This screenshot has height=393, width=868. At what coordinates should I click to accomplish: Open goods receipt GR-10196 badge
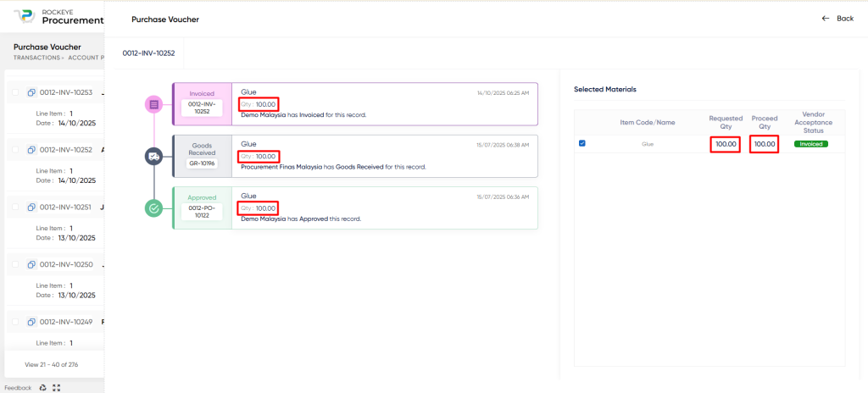click(x=202, y=163)
